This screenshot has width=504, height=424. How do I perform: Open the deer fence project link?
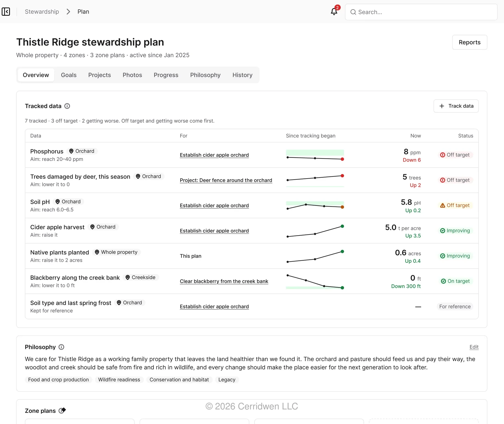(x=226, y=180)
